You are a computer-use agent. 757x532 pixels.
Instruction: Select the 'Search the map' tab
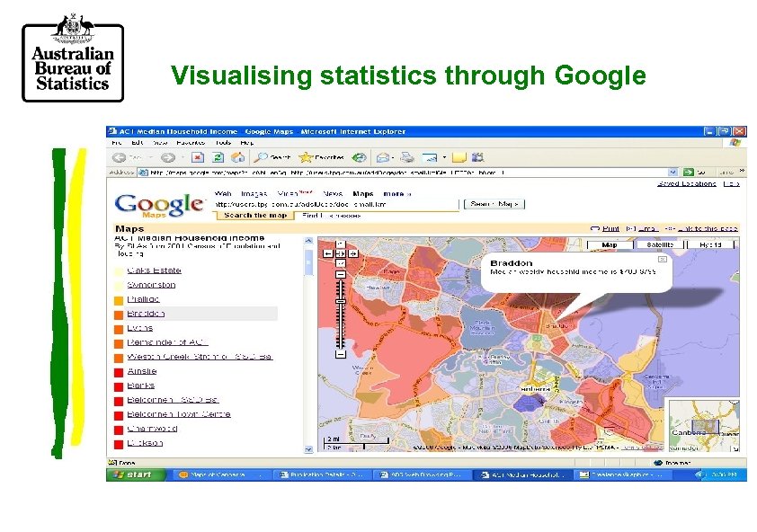255,216
